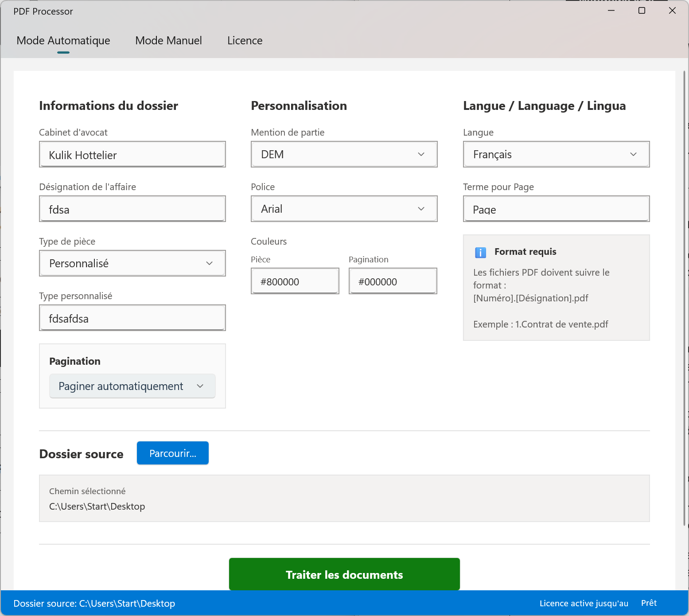This screenshot has width=689, height=616.
Task: Click the Type personnalisé text field
Action: (132, 318)
